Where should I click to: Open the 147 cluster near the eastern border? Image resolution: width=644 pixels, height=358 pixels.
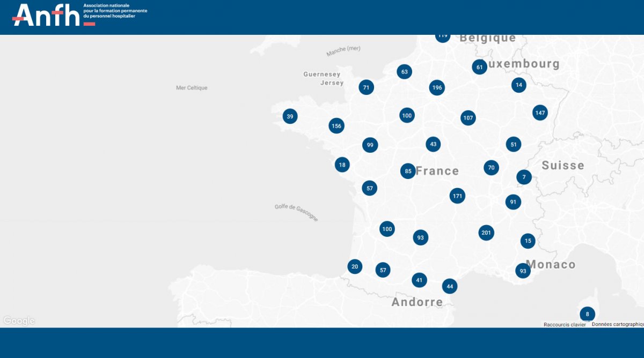coord(540,113)
